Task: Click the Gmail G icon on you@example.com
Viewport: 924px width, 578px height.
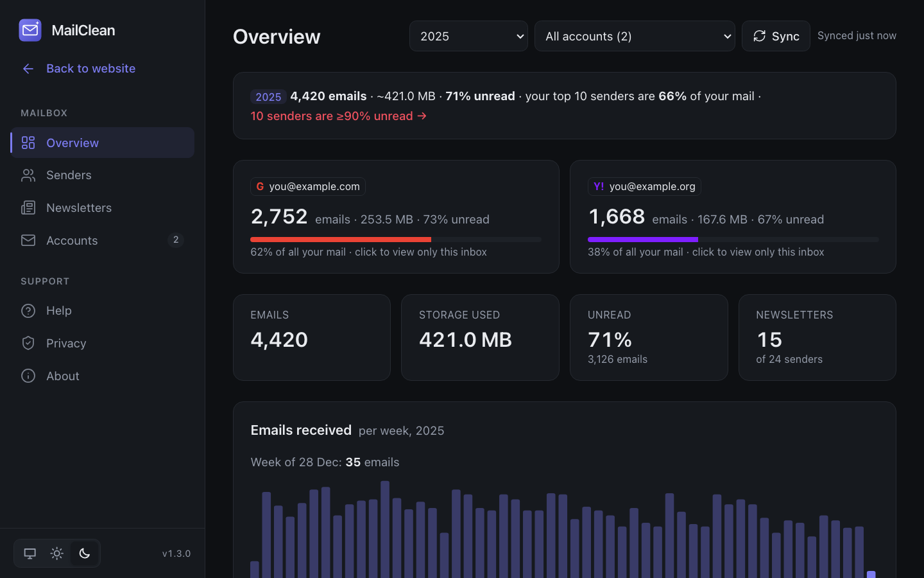Action: [260, 186]
